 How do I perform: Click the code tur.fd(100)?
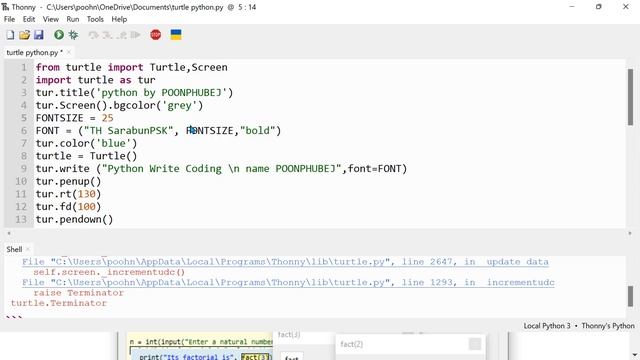point(69,207)
